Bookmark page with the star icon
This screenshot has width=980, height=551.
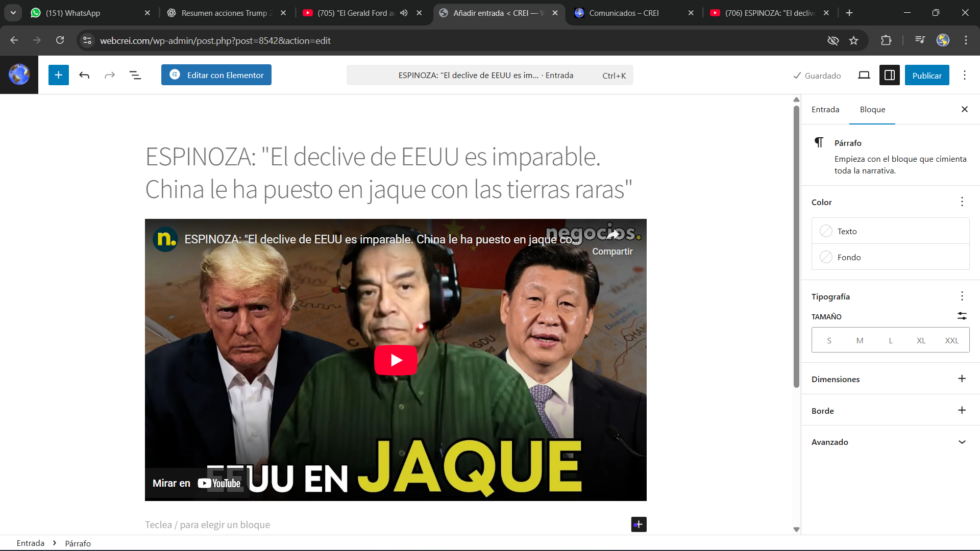tap(853, 40)
